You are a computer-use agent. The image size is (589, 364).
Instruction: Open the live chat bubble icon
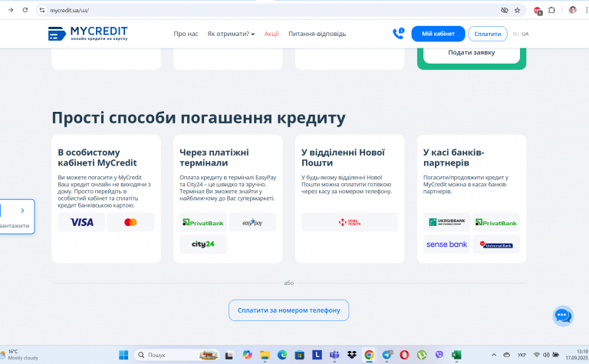pos(563,316)
